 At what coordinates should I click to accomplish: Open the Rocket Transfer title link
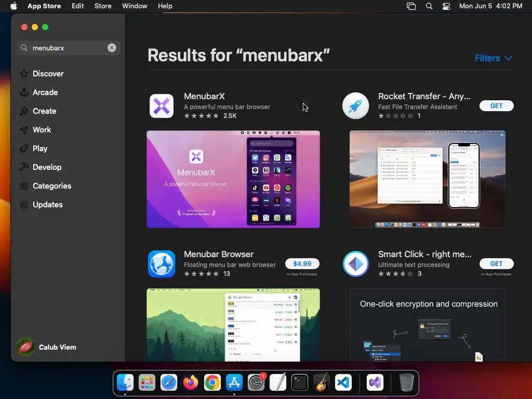pyautogui.click(x=424, y=96)
